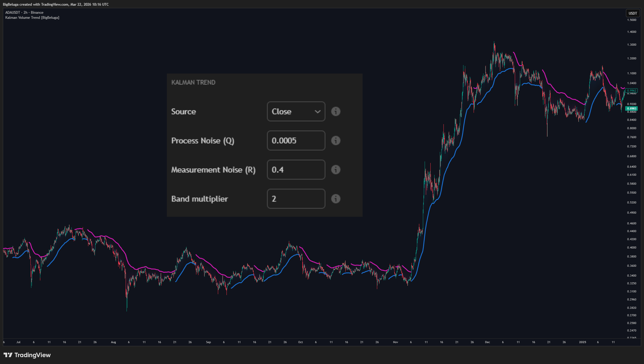This screenshot has height=364, width=644.
Task: Click the USDT currency button
Action: tap(633, 13)
